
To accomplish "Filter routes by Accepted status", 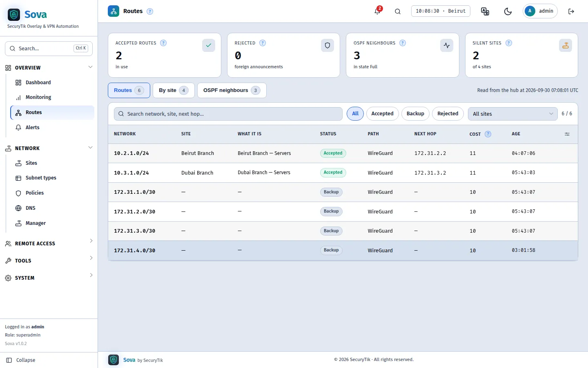I will [x=382, y=114].
